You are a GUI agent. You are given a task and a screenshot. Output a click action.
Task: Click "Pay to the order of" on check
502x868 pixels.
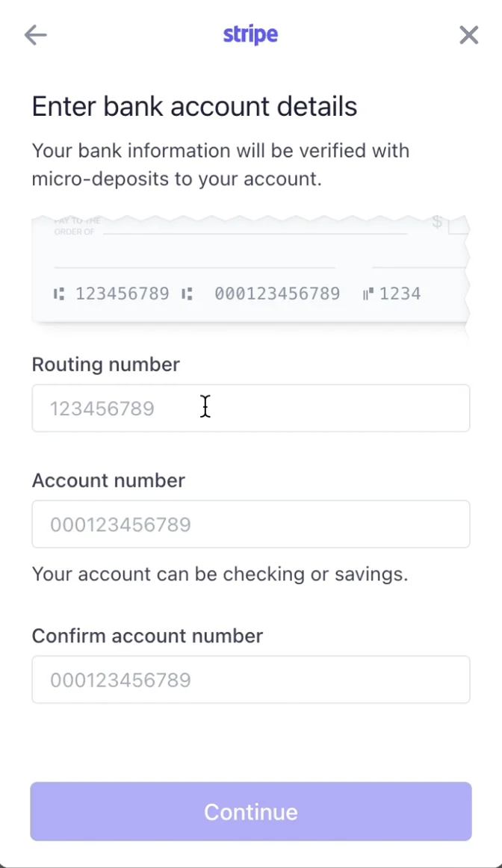tap(76, 226)
